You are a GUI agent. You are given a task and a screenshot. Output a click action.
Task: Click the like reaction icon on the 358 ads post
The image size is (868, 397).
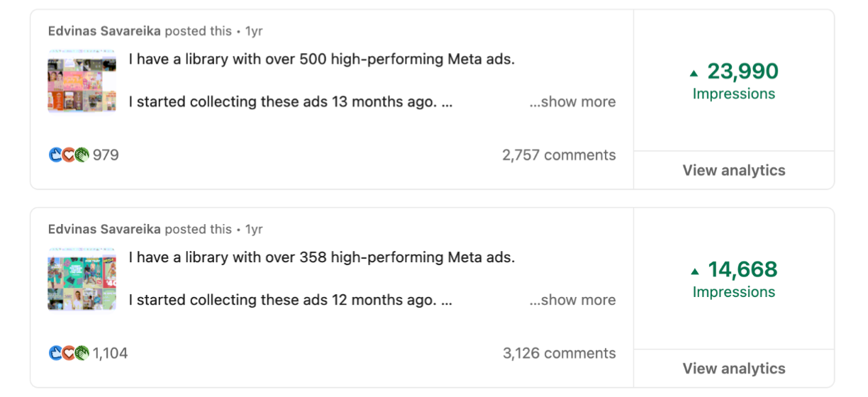(55, 353)
